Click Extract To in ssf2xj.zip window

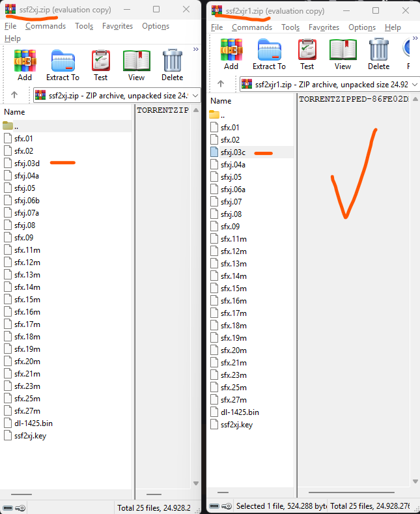[x=63, y=65]
